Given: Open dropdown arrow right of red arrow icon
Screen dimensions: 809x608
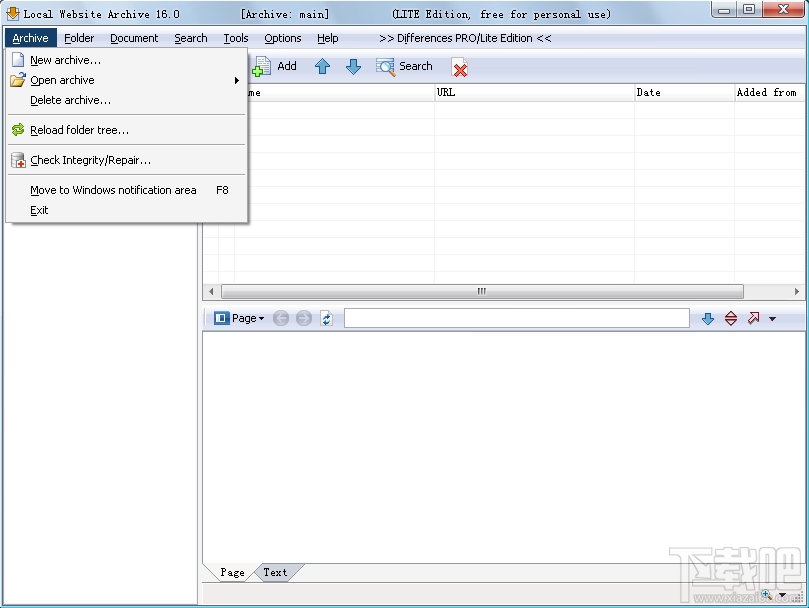Looking at the screenshot, I should pos(772,319).
